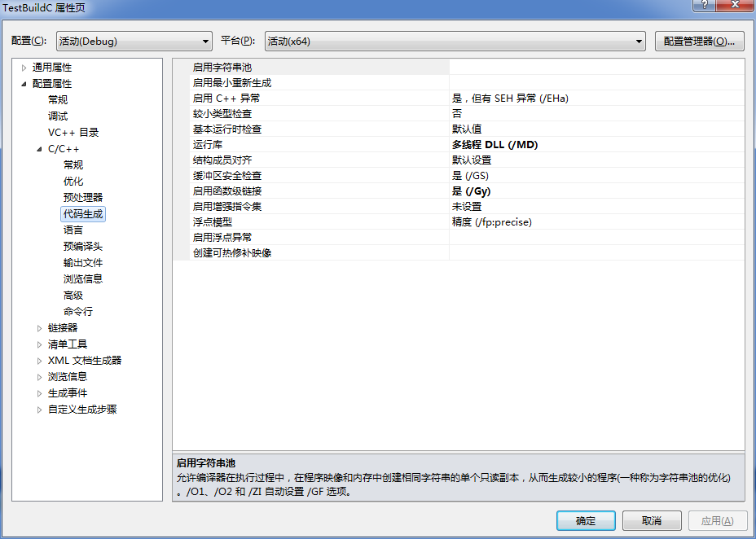Expand the 链接器 tree node arrow
Screen dimensions: 756x539
tap(40, 328)
